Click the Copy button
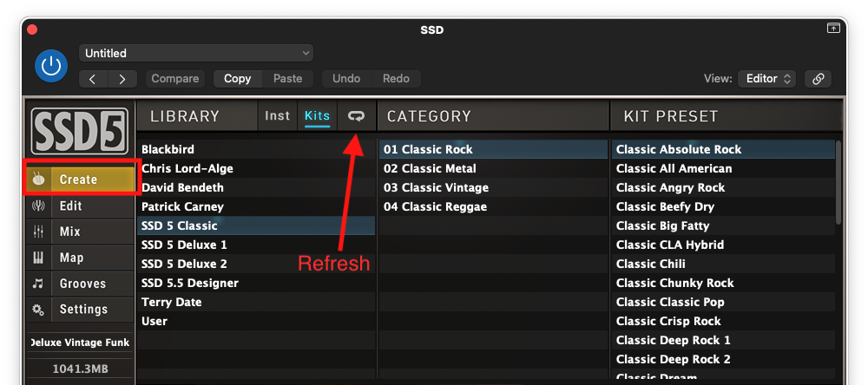868x385 pixels. [x=238, y=79]
